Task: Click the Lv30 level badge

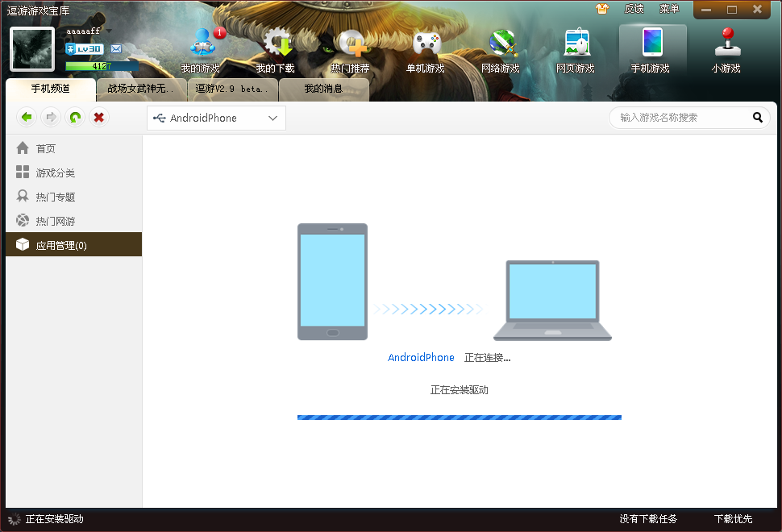Action: click(85, 49)
